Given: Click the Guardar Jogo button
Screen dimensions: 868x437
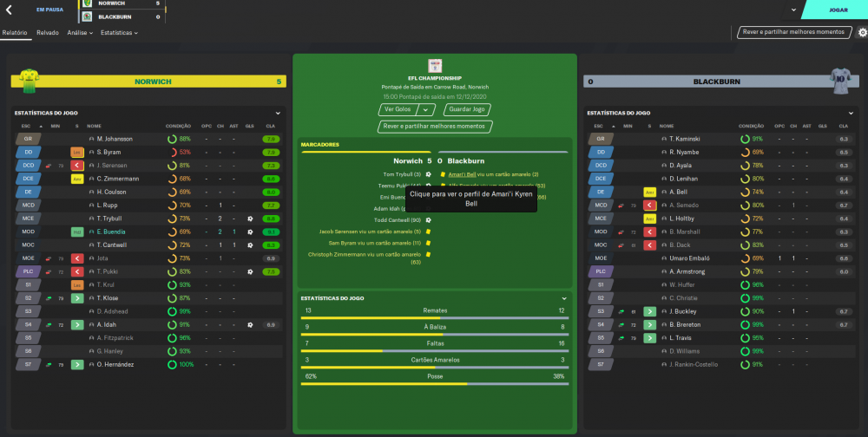Looking at the screenshot, I should [x=467, y=109].
